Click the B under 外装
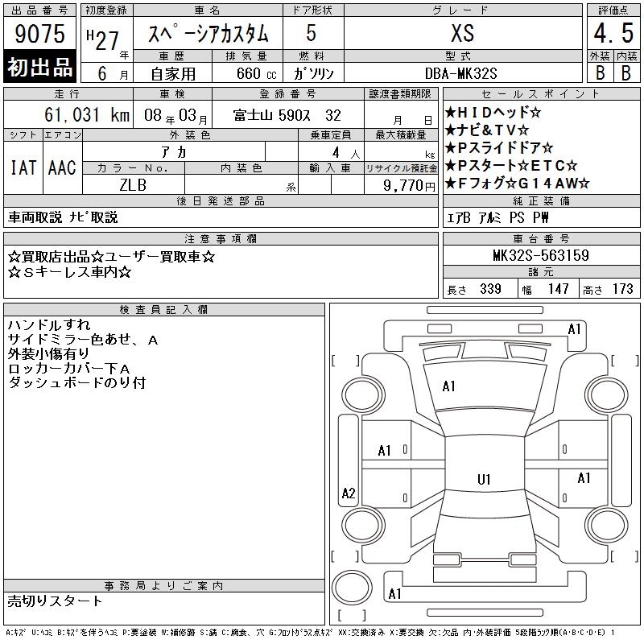 click(600, 72)
